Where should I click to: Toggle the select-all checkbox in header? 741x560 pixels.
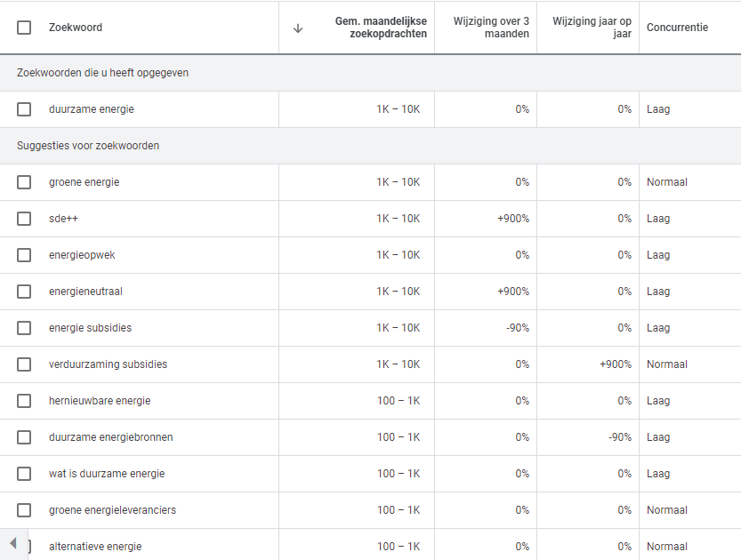(x=24, y=28)
